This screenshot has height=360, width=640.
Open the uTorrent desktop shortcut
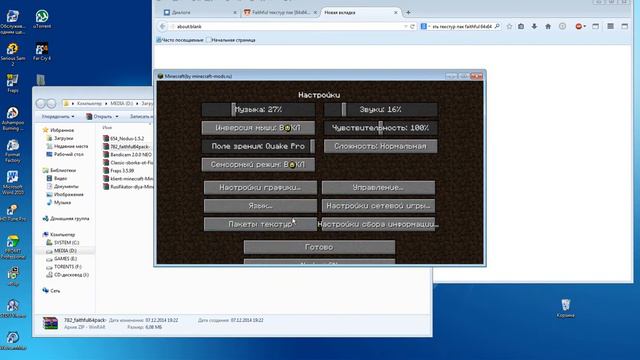pyautogui.click(x=42, y=19)
